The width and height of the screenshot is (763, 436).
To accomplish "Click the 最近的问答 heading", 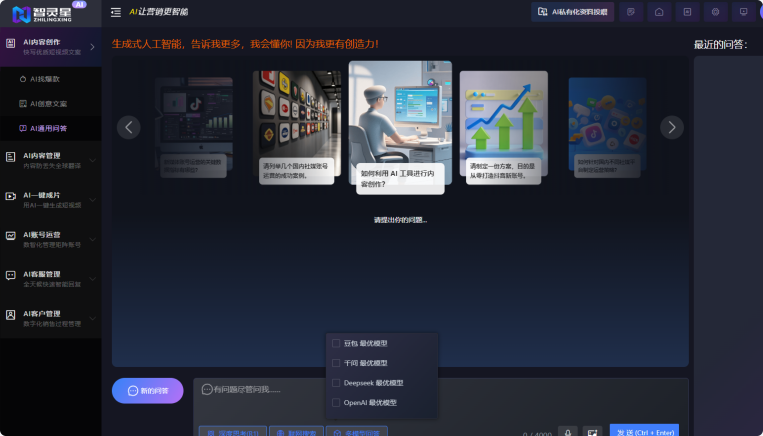I will coord(720,45).
